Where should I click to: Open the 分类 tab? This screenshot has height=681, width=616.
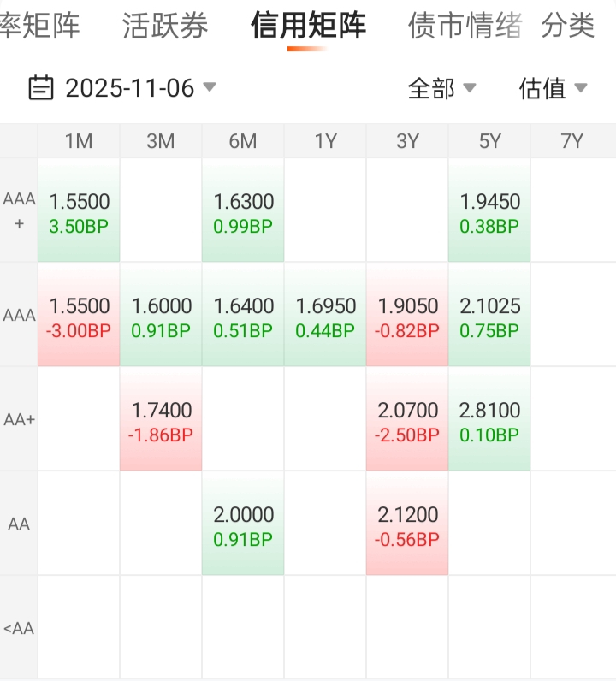coord(568,26)
